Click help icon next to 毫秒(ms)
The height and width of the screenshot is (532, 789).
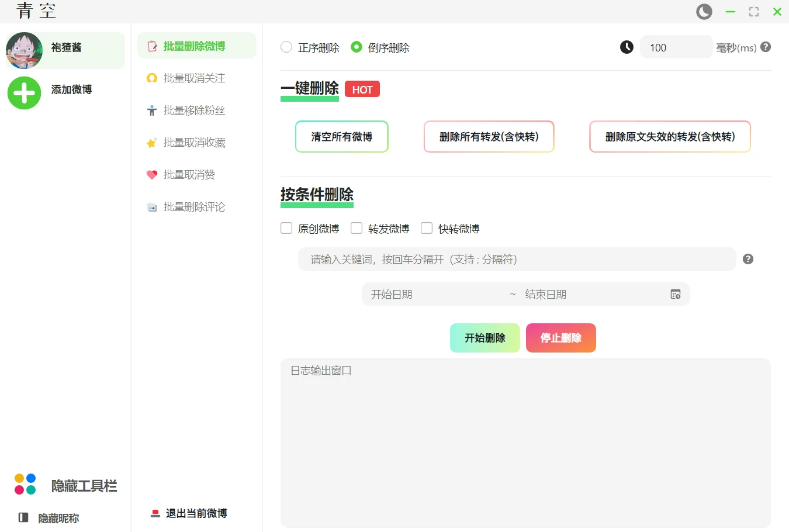766,47
